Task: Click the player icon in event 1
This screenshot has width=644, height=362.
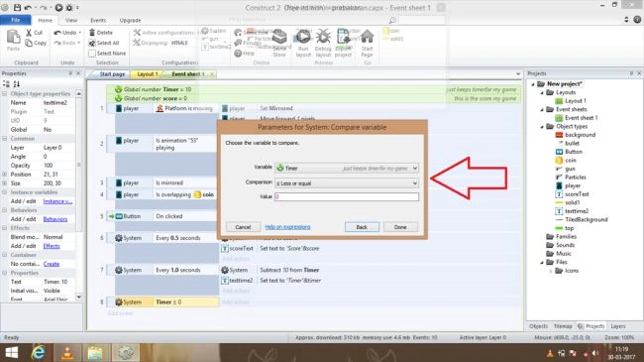Action: coord(119,109)
